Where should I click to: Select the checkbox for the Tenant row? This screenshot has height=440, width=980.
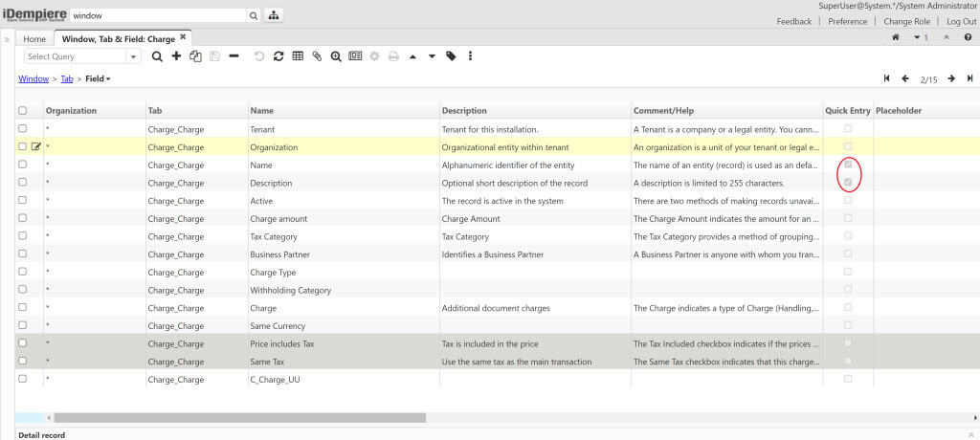(x=23, y=128)
